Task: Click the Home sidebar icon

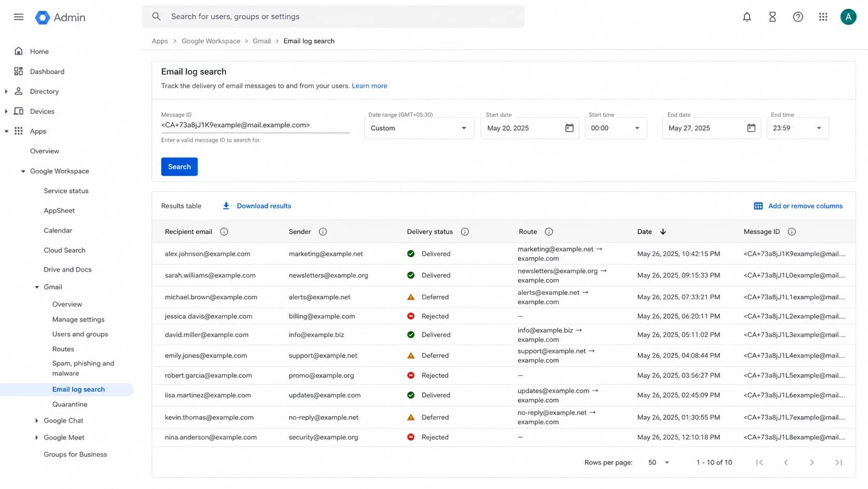Action: [x=19, y=51]
